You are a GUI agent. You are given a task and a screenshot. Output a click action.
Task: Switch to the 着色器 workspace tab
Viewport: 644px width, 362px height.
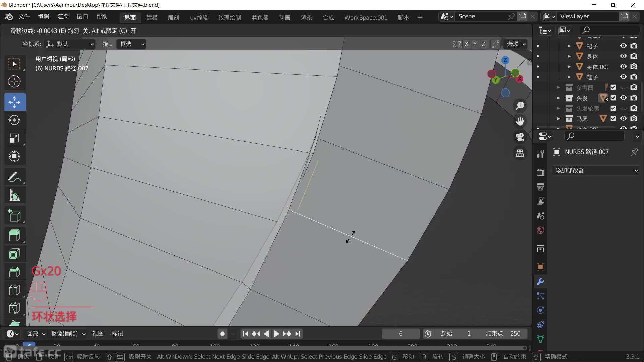(260, 17)
